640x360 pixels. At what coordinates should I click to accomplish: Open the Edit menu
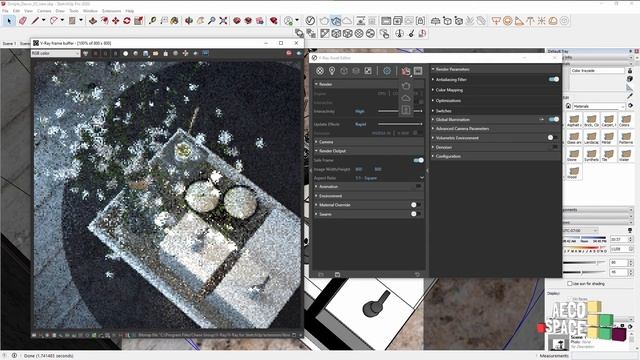tap(16, 11)
